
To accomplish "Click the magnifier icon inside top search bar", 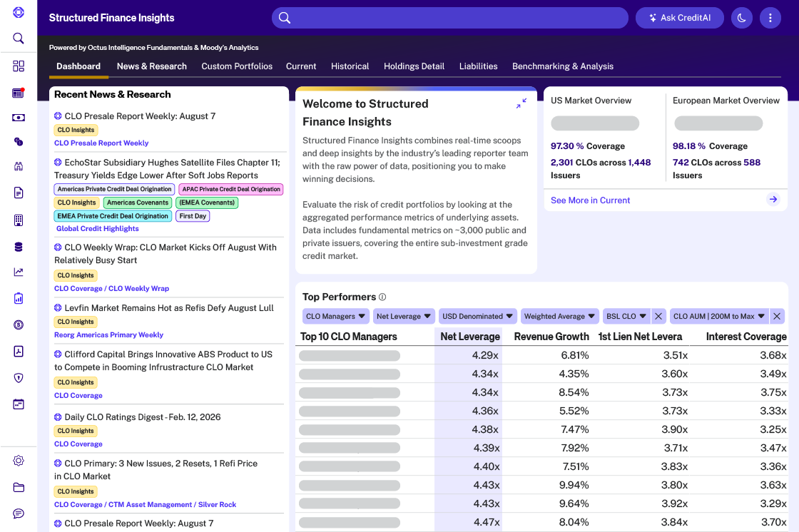I will 285,18.
